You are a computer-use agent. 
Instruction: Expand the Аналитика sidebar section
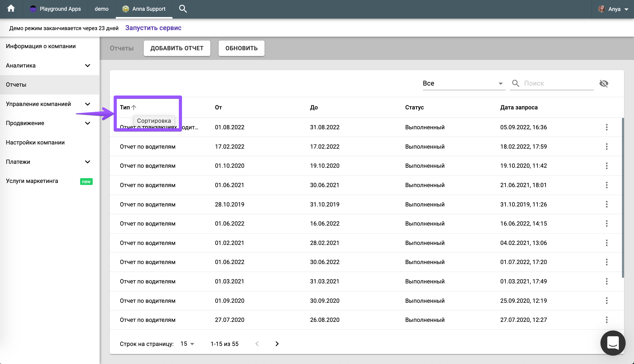(87, 65)
